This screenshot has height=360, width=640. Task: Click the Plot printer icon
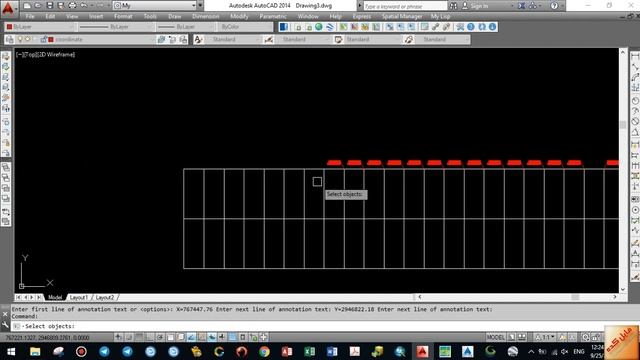click(x=72, y=6)
